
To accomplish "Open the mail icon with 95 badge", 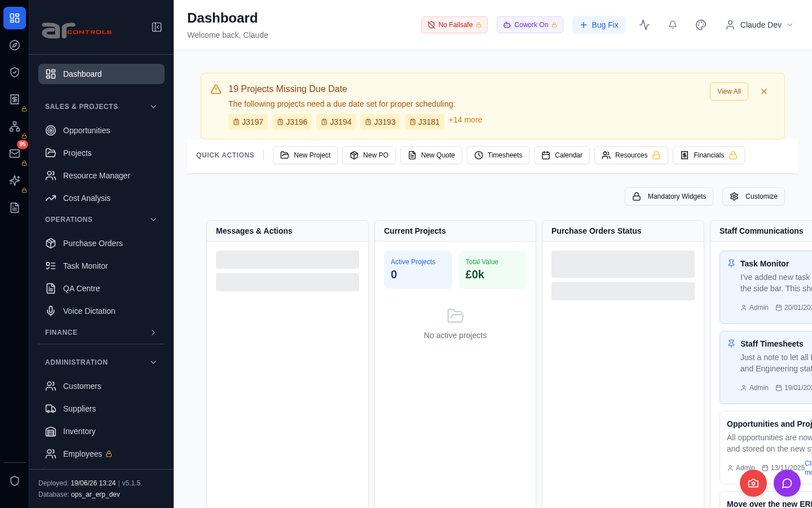I will 15,154.
